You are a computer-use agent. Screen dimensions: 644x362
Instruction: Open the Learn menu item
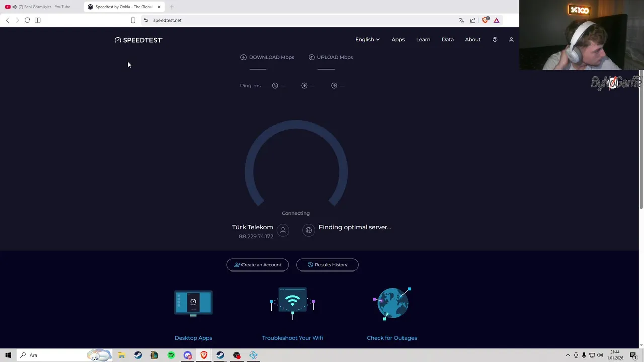click(423, 39)
